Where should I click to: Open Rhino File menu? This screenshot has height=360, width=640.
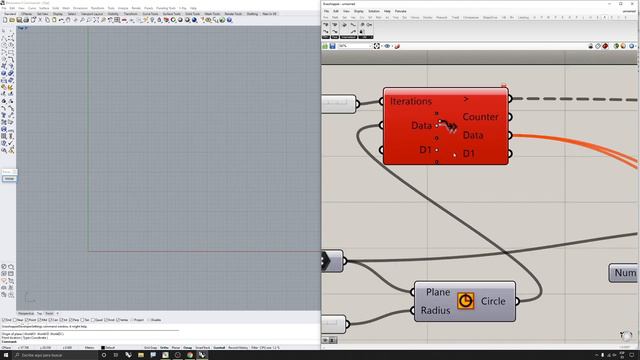click(x=4, y=8)
